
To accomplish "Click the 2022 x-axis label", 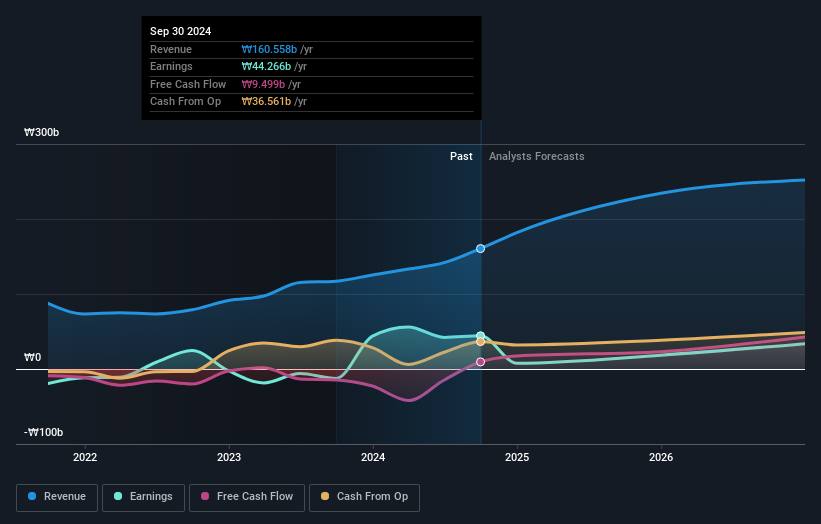I will (85, 457).
